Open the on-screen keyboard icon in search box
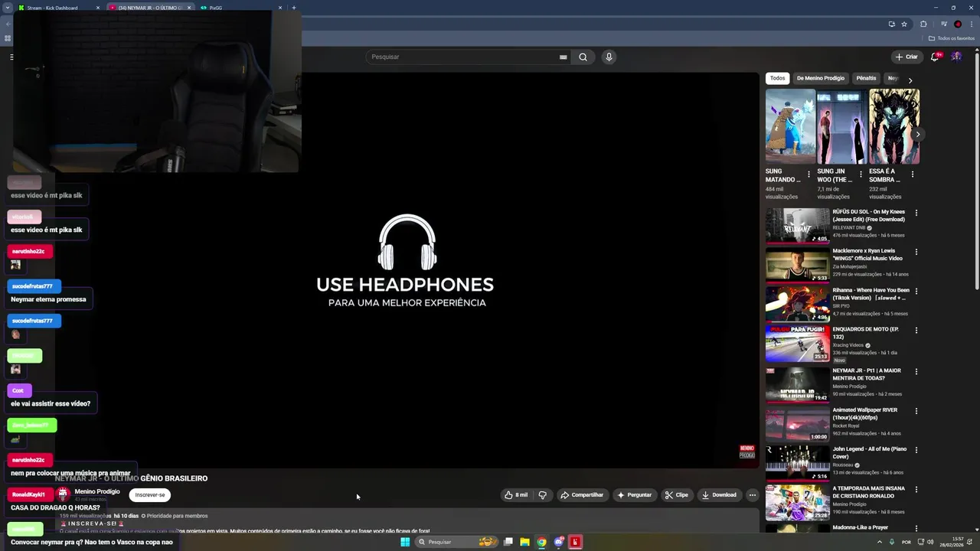 tap(563, 57)
